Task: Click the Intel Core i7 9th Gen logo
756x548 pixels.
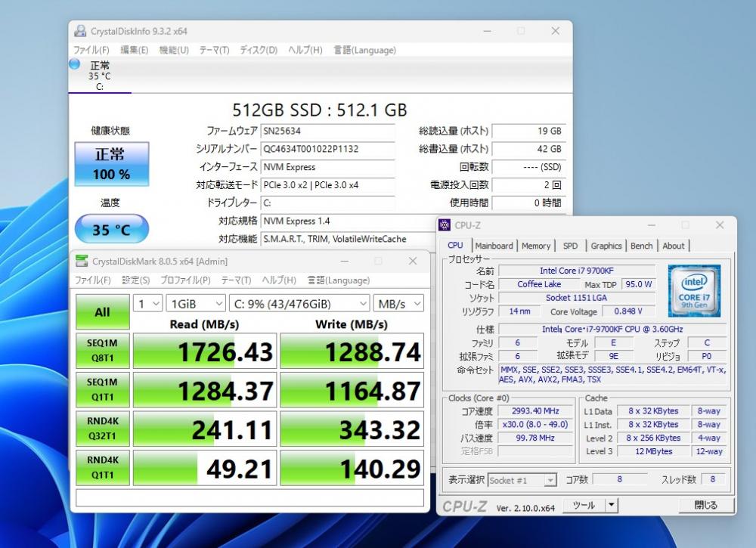Action: (694, 290)
